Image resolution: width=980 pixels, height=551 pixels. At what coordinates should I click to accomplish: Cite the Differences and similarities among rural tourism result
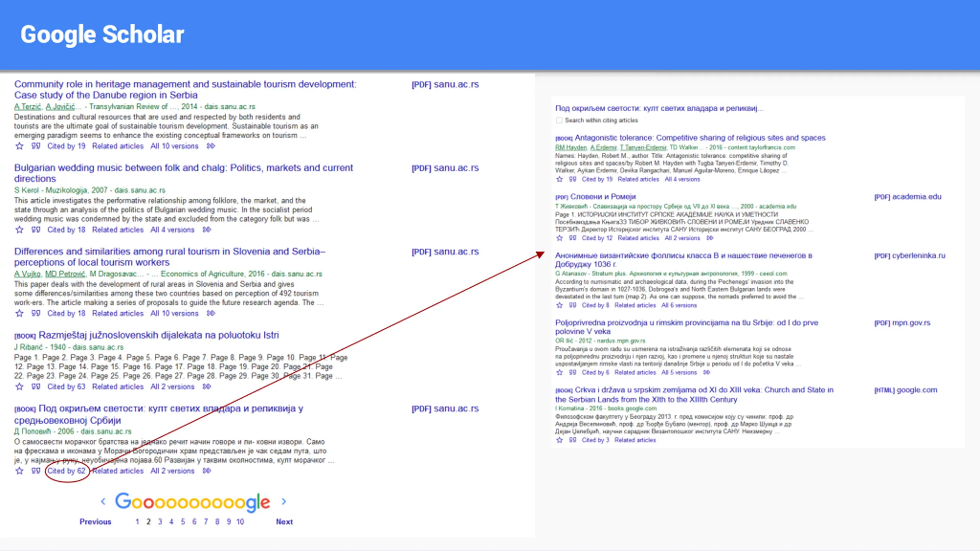click(x=36, y=313)
